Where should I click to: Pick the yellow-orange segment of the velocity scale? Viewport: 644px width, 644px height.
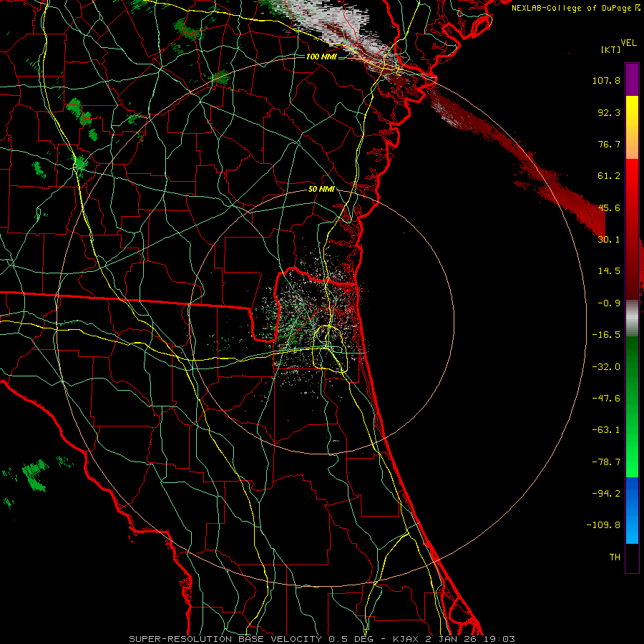tap(632, 127)
